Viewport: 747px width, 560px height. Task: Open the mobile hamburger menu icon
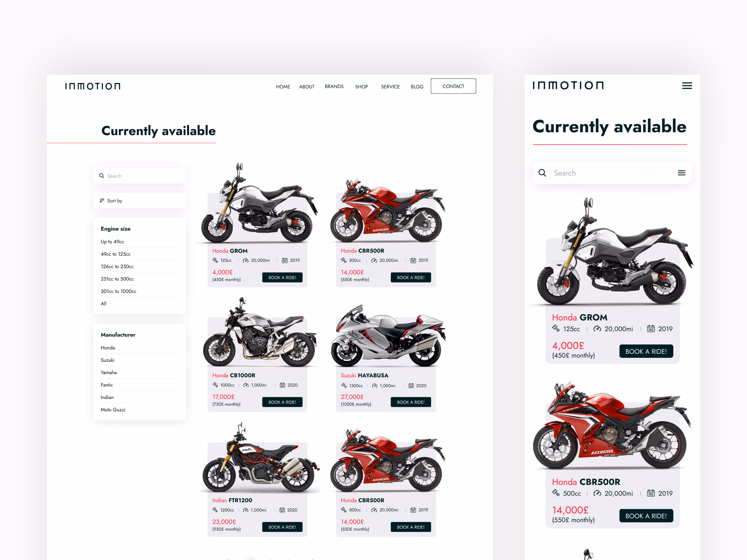pos(687,86)
